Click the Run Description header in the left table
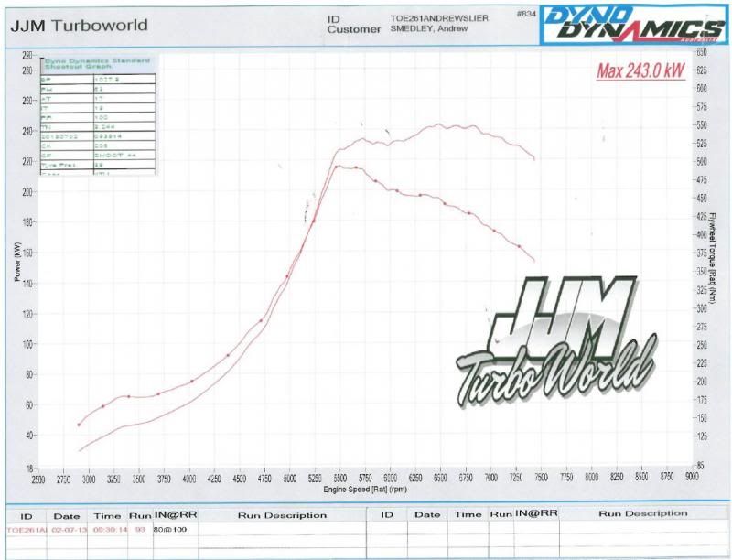732x560 pixels. pyautogui.click(x=282, y=515)
